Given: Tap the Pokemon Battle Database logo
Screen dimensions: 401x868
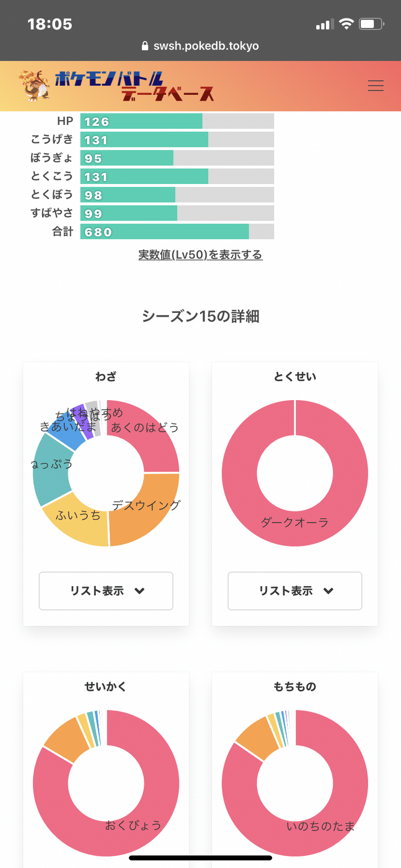Looking at the screenshot, I should click(x=134, y=86).
